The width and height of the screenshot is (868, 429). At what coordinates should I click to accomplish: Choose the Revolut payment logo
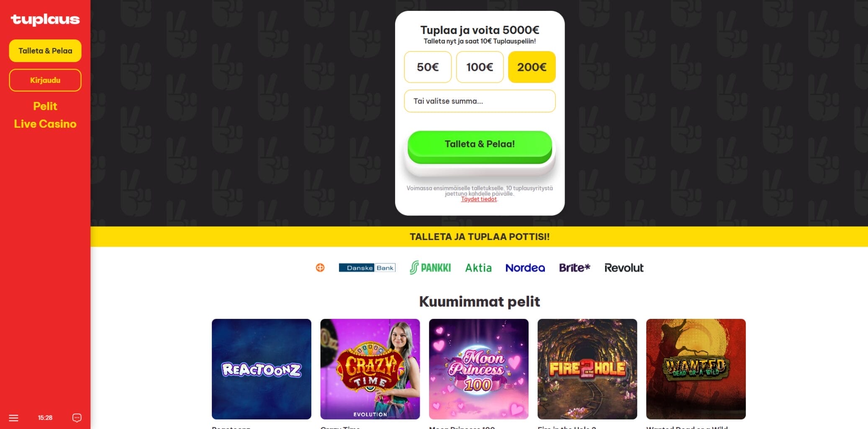point(624,268)
